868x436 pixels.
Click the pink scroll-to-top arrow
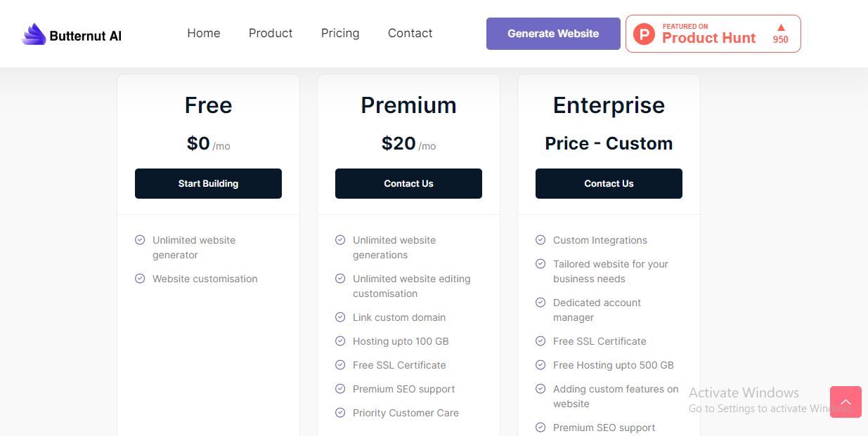click(x=846, y=402)
